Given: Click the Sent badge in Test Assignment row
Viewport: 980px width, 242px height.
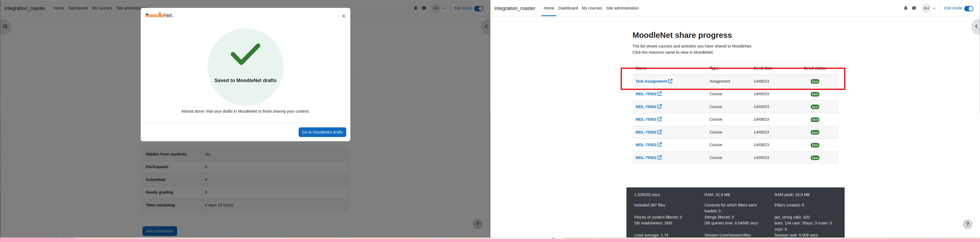Looking at the screenshot, I should (815, 82).
